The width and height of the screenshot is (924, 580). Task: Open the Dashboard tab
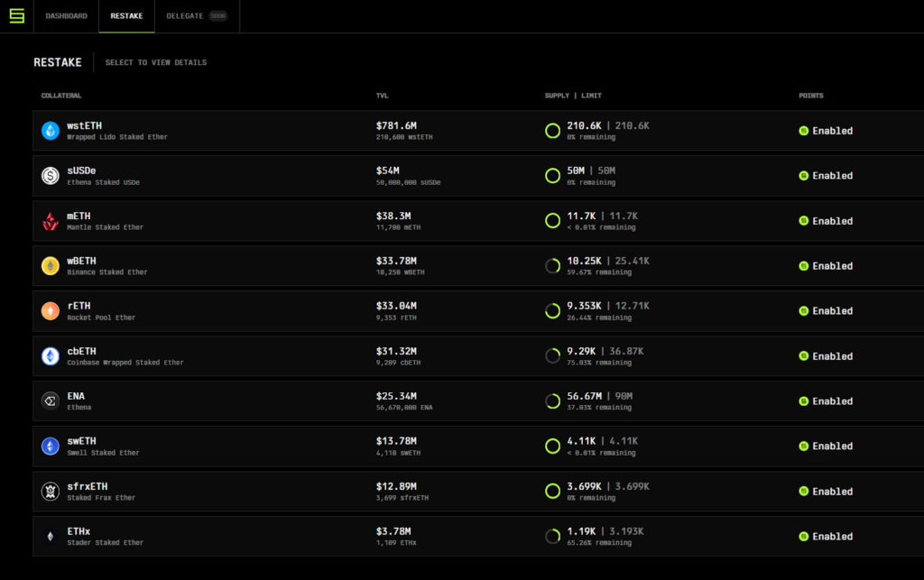(67, 16)
